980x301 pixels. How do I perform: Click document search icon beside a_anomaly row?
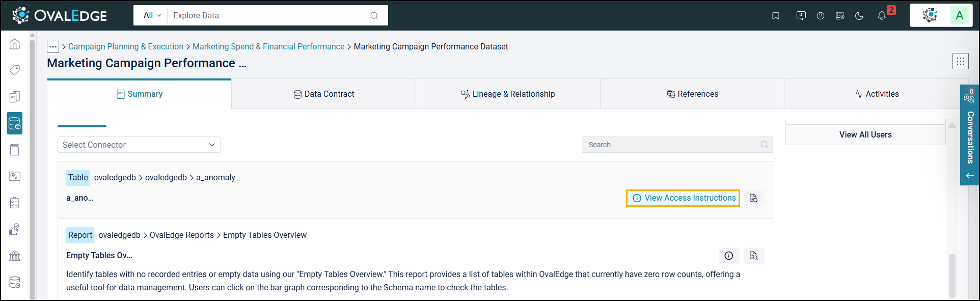coord(754,198)
